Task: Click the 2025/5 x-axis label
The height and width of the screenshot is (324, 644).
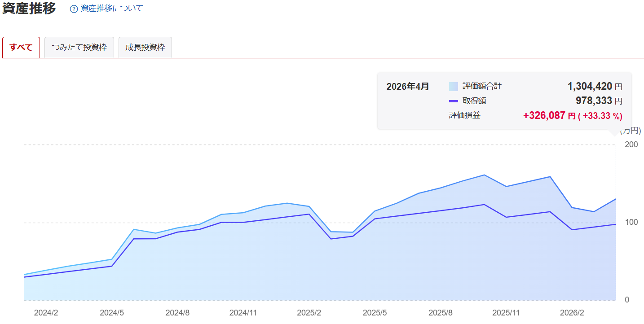Action: point(375,313)
